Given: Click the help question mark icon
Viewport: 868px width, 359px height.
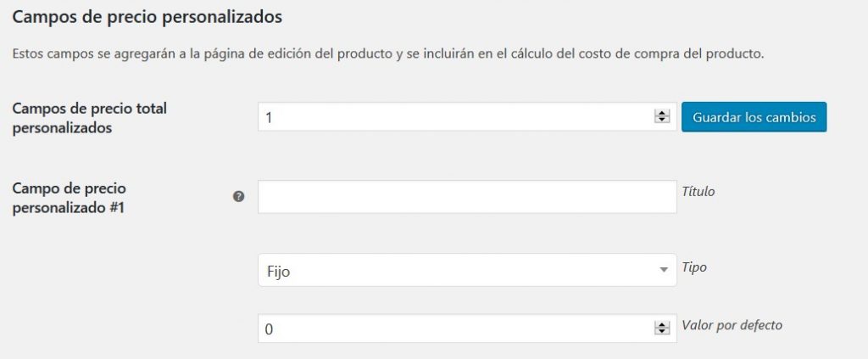Looking at the screenshot, I should 238,196.
